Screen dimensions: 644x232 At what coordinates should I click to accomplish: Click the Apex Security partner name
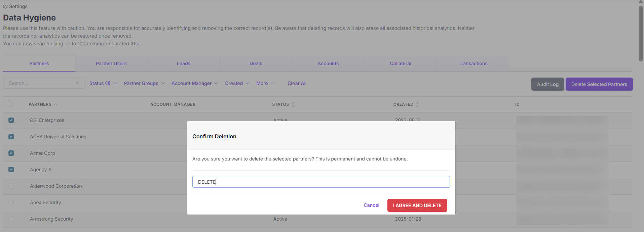point(45,202)
